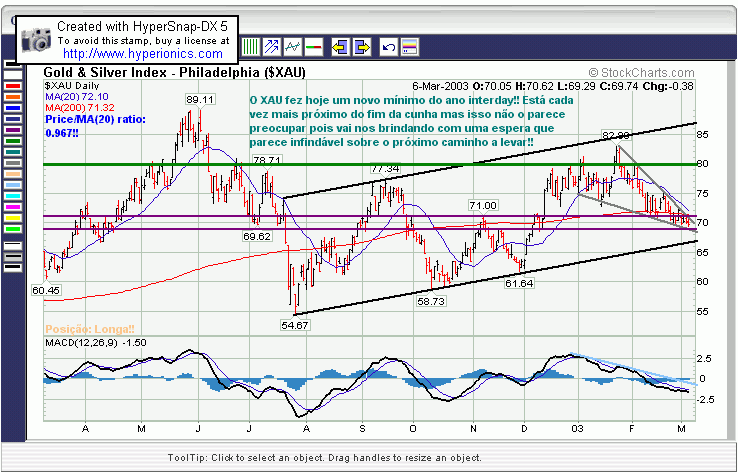Viewport: 738px width, 472px height.
Task: Choose the blue parallel arrows tool
Action: (272, 47)
